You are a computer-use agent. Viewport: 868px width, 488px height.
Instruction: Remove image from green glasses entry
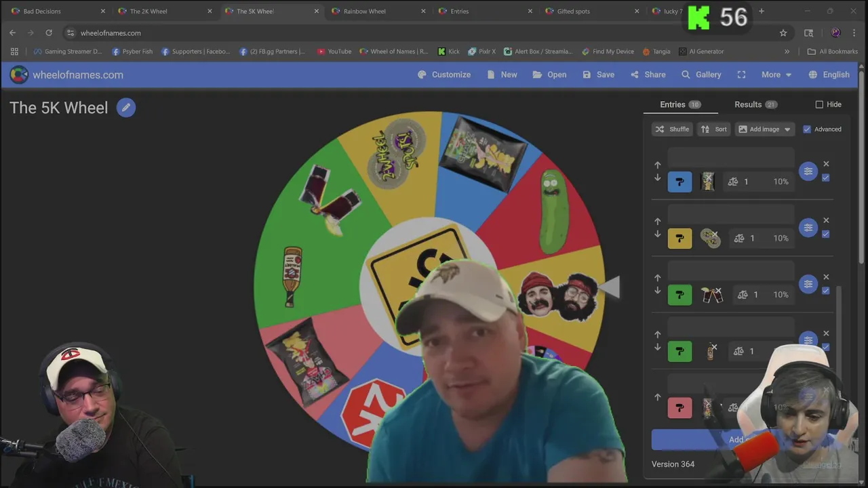click(x=718, y=291)
